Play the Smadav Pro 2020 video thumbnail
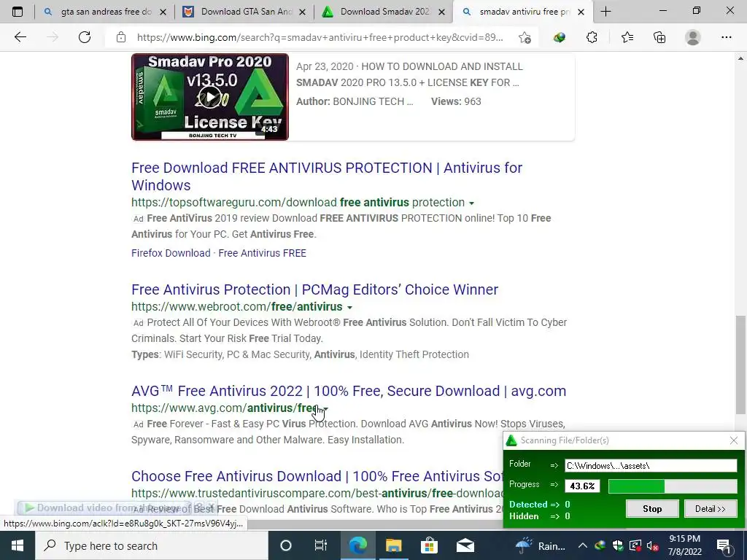Screen dimensions: 747x560 point(210,97)
